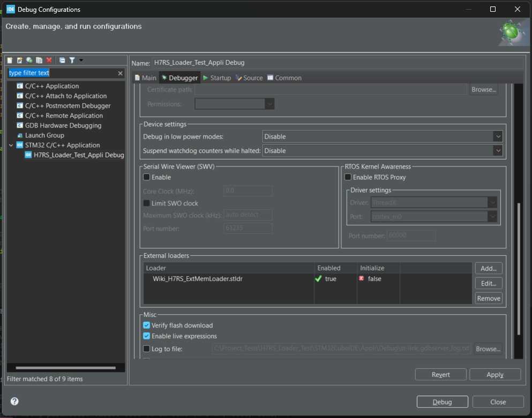Select C/C++ Attach to Application in the tree
Viewport: 532px width, 418px height.
(x=66, y=96)
